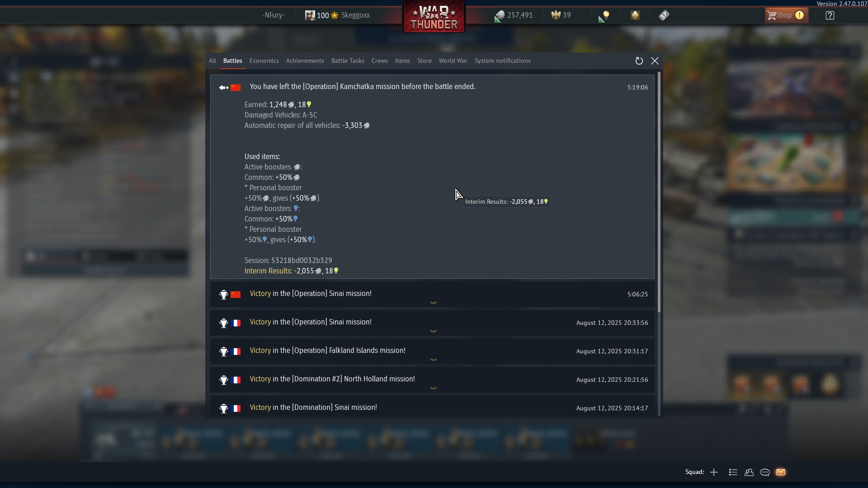868x488 pixels.
Task: Open the mail envelope icon at bottom right
Action: coord(781,472)
